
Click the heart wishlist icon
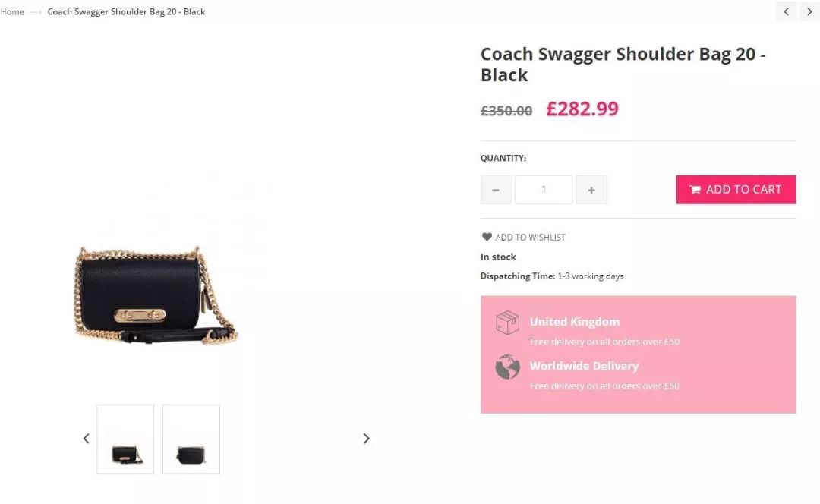487,237
